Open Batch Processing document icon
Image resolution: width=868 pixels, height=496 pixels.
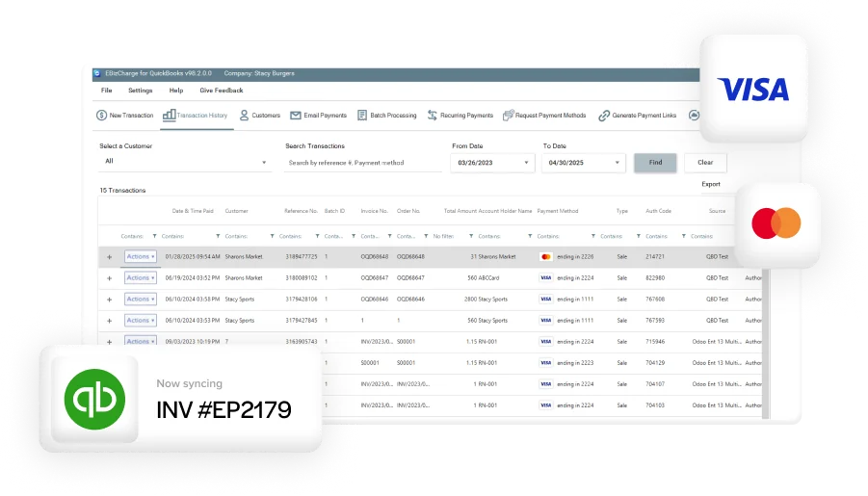[x=362, y=116]
